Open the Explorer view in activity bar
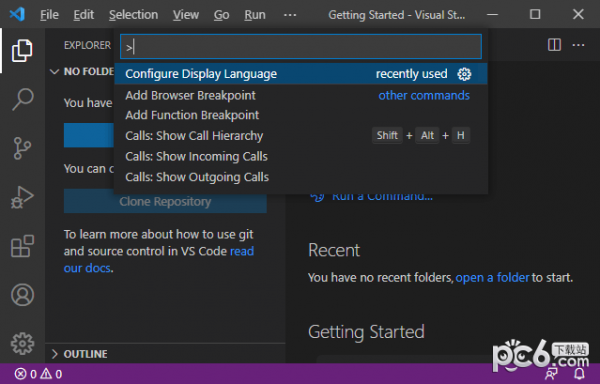 [22, 50]
